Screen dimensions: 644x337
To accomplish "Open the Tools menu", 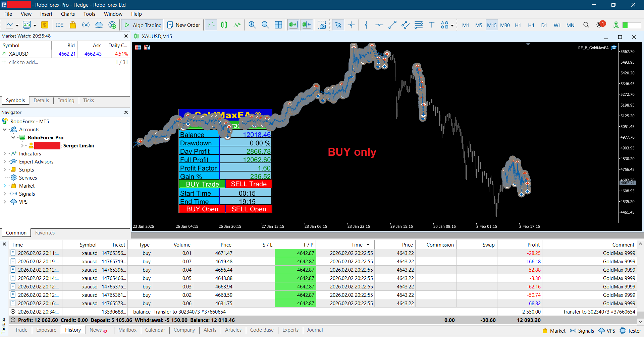I will coord(89,14).
